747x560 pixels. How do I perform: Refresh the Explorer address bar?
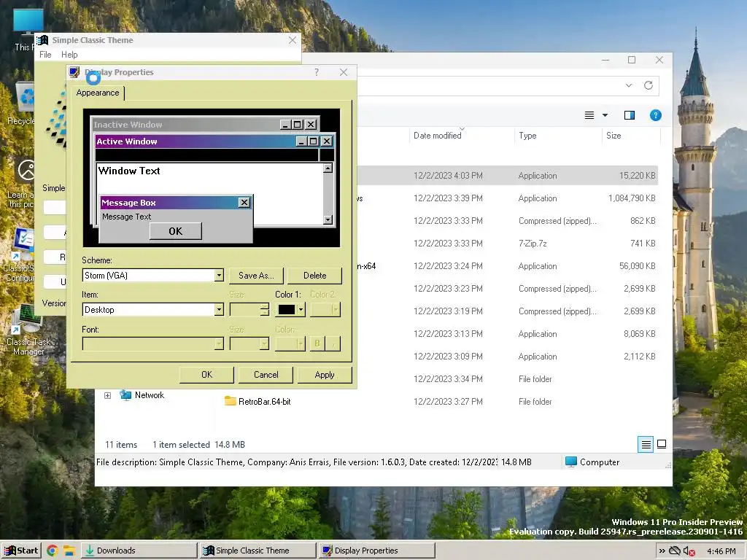coord(649,85)
